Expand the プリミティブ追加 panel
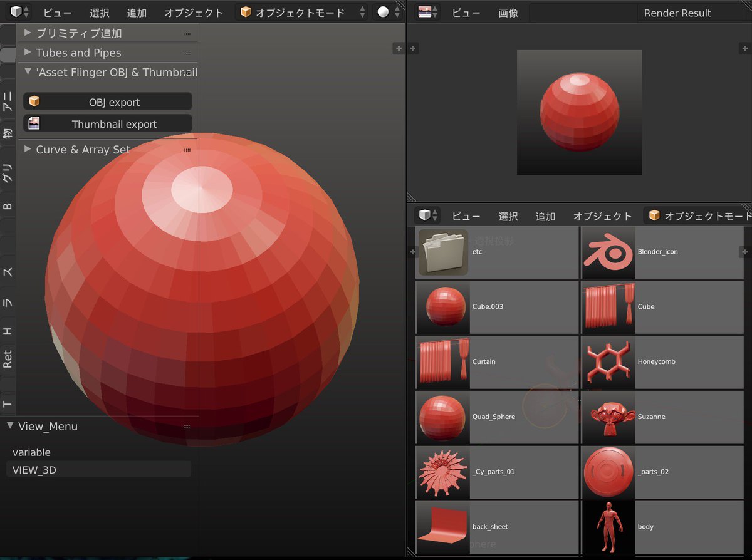The width and height of the screenshot is (752, 560). pyautogui.click(x=28, y=33)
